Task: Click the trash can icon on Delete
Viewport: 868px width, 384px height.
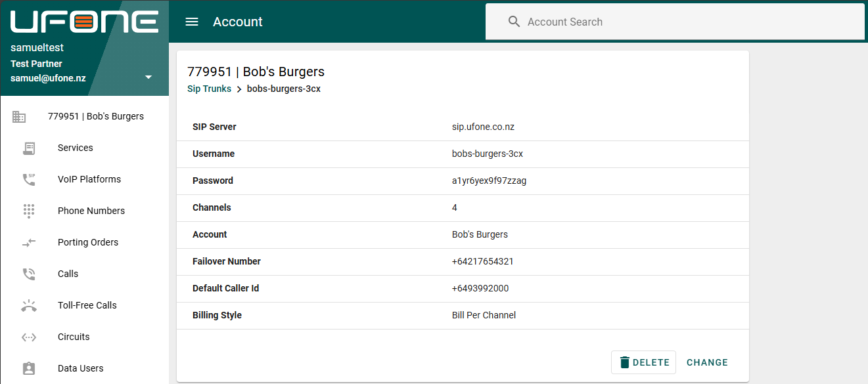Action: [x=624, y=362]
